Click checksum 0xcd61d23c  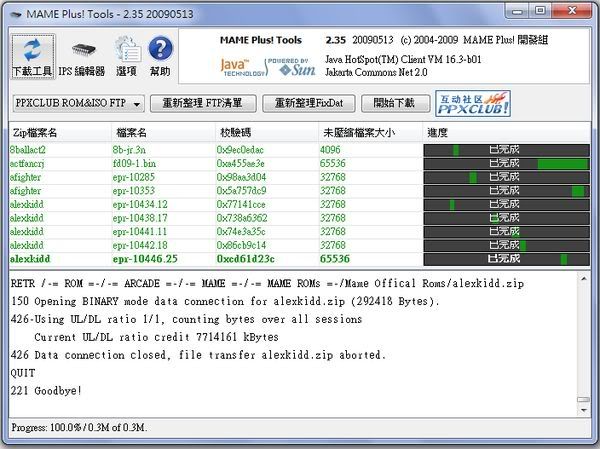point(246,259)
